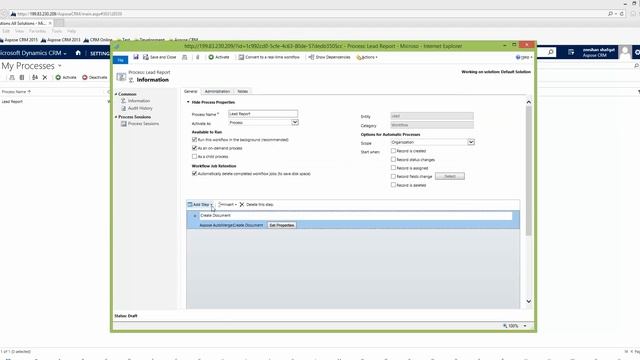
Task: Toggle Automatically delete completed workflow jobs checkbox
Action: [x=194, y=173]
